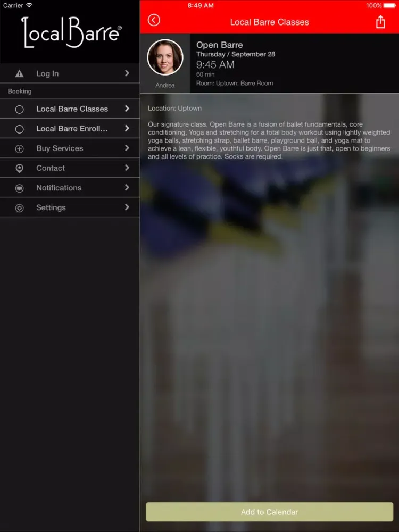Click the Open Barre class title

220,45
